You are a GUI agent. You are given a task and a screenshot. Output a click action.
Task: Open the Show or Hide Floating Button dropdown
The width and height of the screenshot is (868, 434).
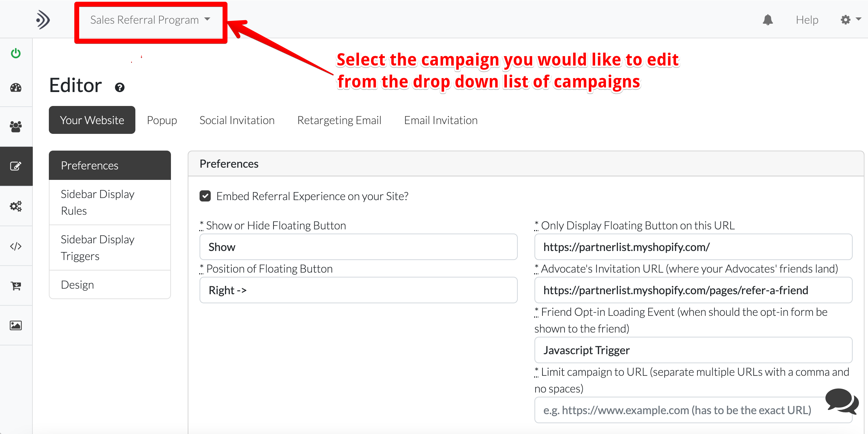[x=358, y=247]
